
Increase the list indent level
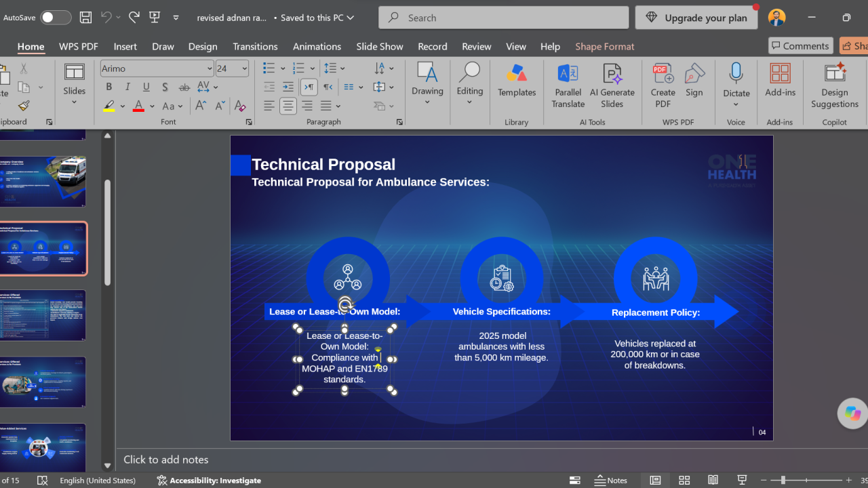pyautogui.click(x=288, y=87)
